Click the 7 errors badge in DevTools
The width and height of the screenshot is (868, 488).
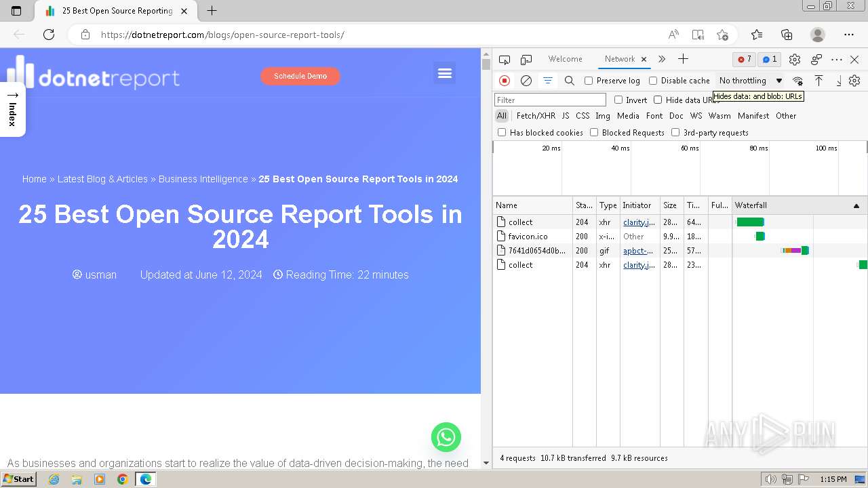coord(745,60)
